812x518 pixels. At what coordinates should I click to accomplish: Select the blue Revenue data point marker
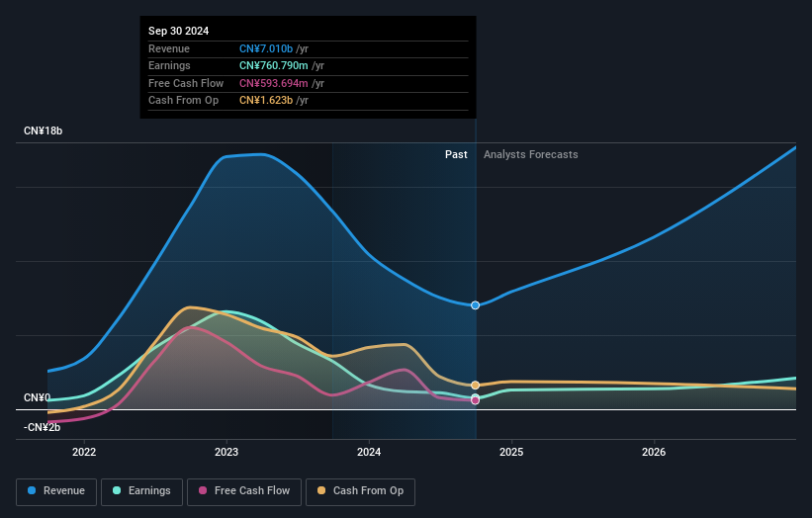click(475, 305)
